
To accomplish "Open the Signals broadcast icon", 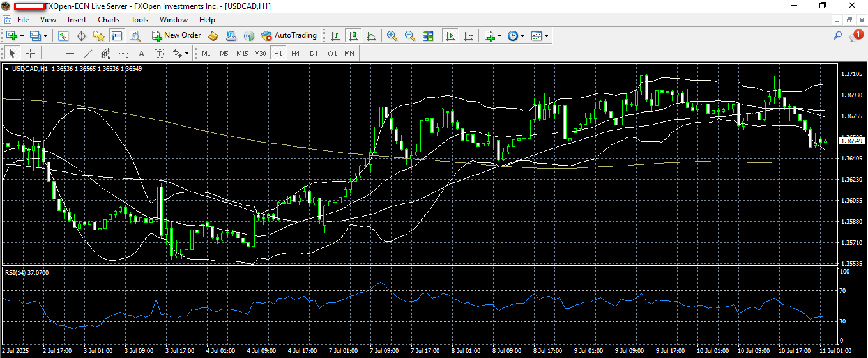I will pos(249,36).
